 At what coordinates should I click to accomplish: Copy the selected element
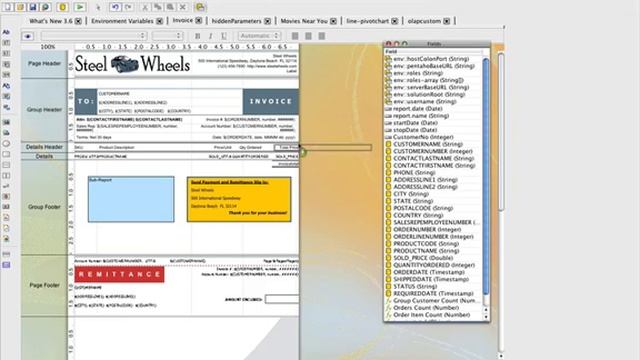coord(158,7)
